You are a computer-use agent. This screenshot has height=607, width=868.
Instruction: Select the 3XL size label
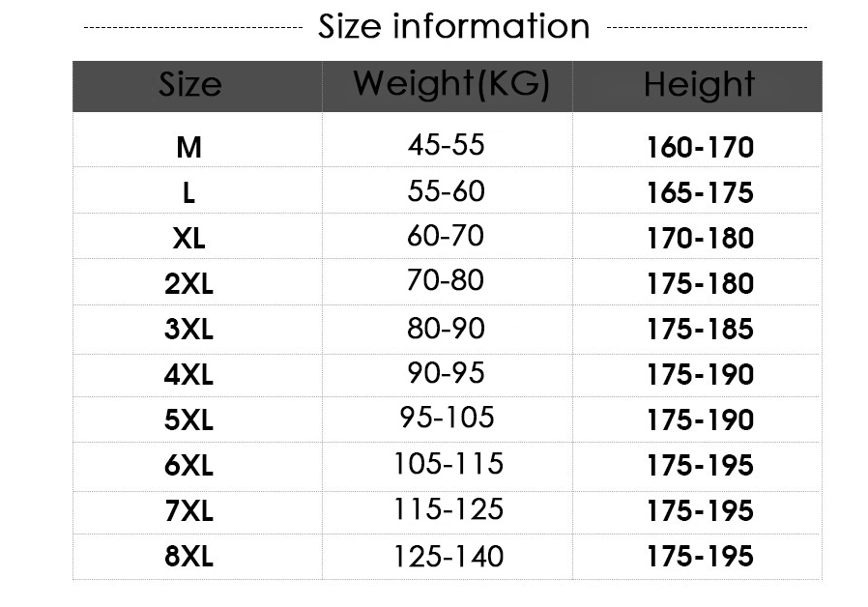point(188,330)
